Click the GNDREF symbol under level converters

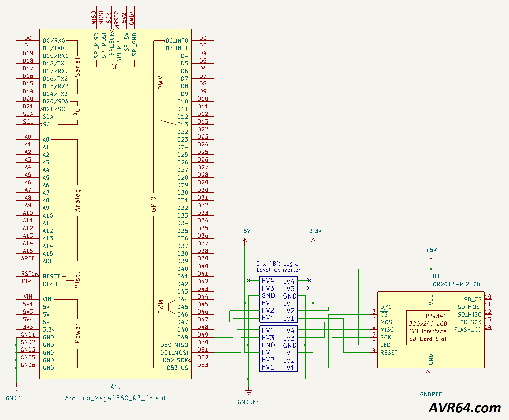(x=248, y=392)
